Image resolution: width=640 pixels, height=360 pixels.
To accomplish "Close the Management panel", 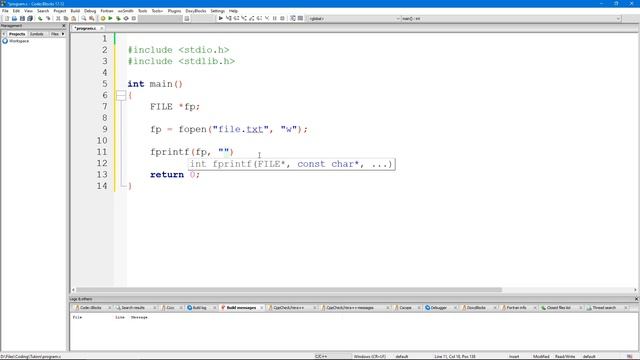I will (64, 26).
